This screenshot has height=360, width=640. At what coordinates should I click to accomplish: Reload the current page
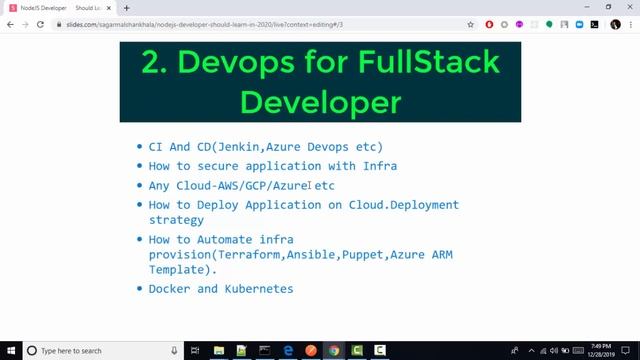click(40, 24)
